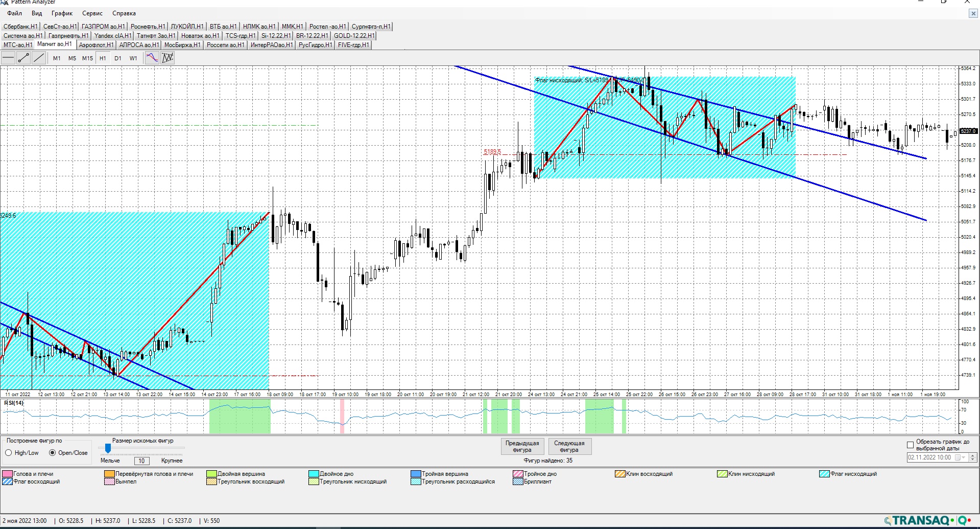The image size is (980, 529).
Task: Click the status bar date 2 ноя 2022 13:00
Action: point(25,521)
